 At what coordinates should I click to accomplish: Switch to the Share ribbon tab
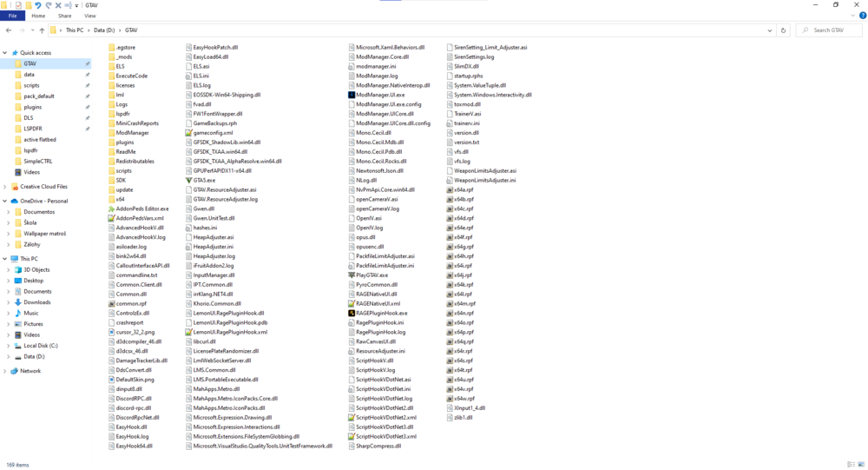pyautogui.click(x=65, y=16)
